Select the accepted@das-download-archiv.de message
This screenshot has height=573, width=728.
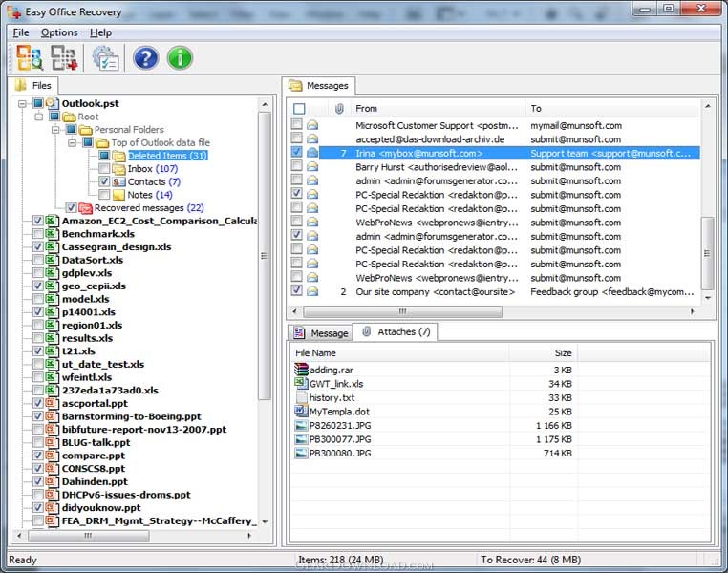pos(496,139)
